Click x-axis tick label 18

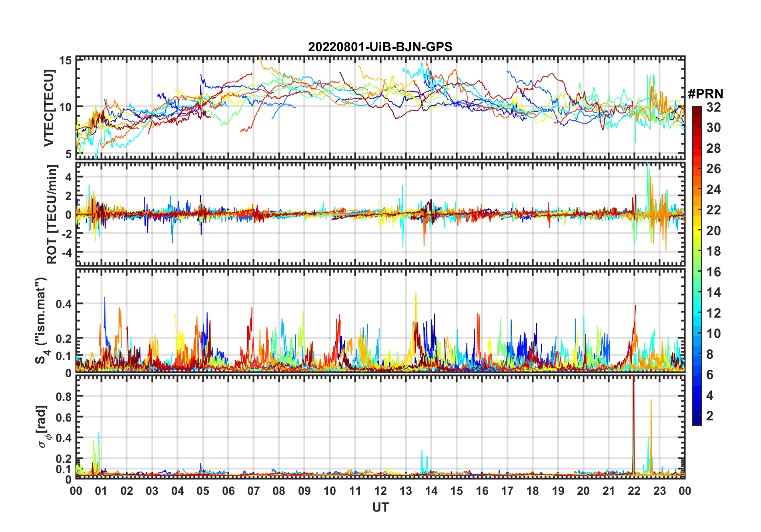tap(533, 491)
